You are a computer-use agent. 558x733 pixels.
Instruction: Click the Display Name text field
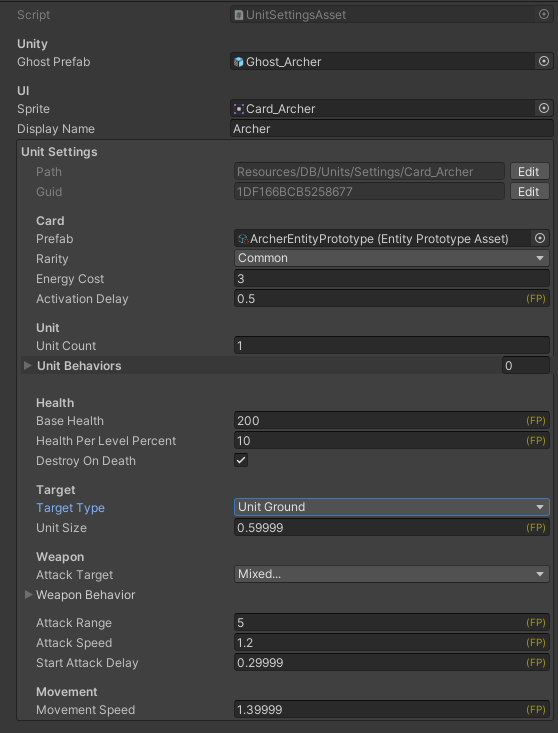(x=391, y=129)
